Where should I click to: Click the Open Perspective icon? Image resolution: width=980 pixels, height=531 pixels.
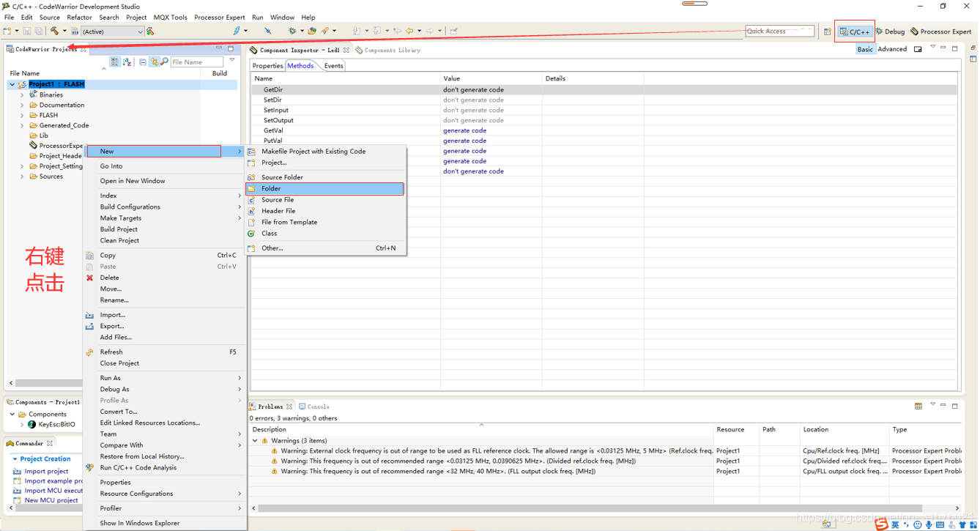828,31
